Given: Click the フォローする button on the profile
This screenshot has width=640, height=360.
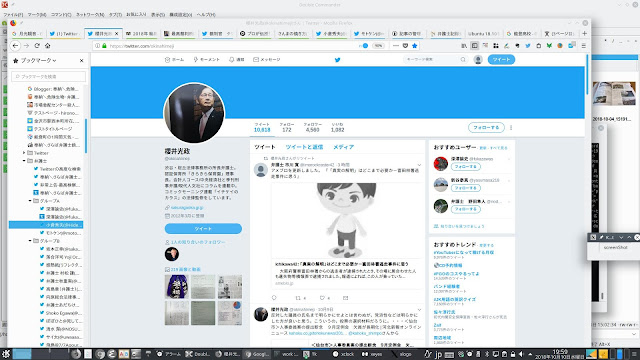Looking at the screenshot, I should point(486,127).
